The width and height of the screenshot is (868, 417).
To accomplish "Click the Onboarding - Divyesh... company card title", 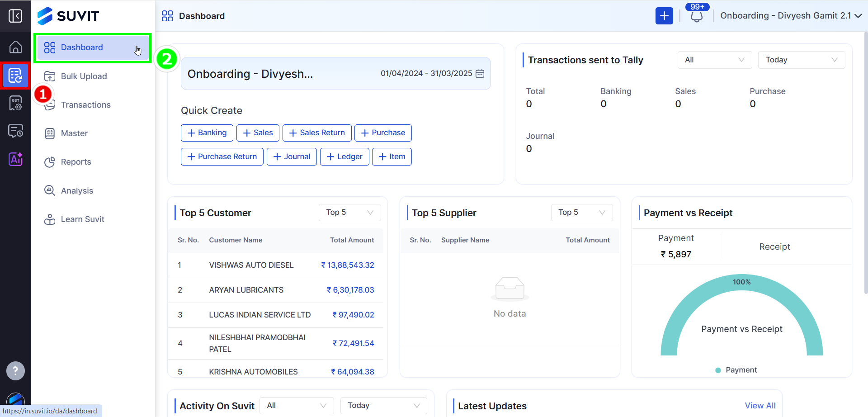I will click(250, 74).
